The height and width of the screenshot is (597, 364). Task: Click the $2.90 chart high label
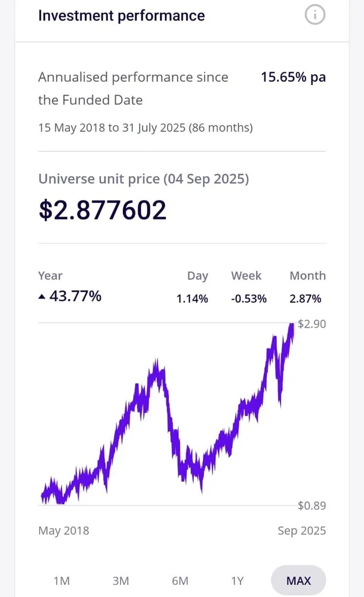click(311, 325)
